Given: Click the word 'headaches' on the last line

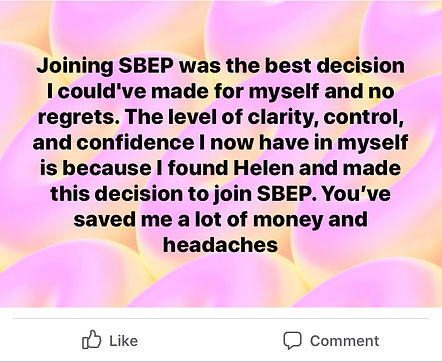Looking at the screenshot, I should 220,245.
